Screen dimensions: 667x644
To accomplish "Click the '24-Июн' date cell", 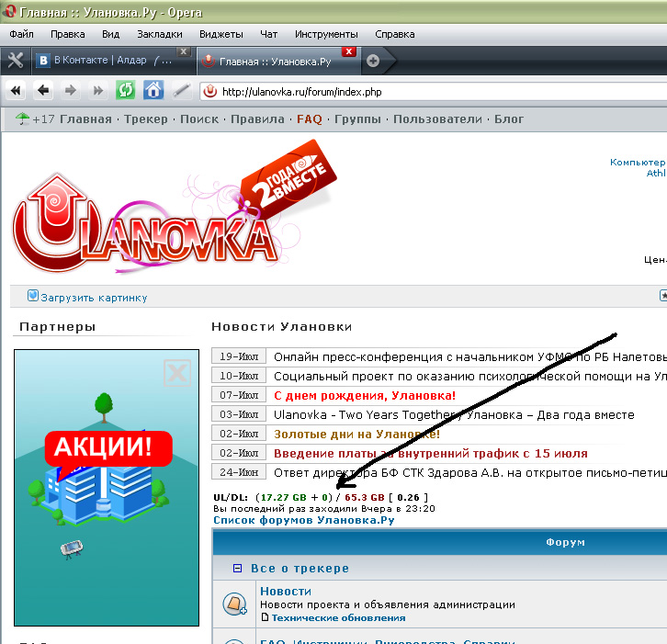I will point(239,472).
